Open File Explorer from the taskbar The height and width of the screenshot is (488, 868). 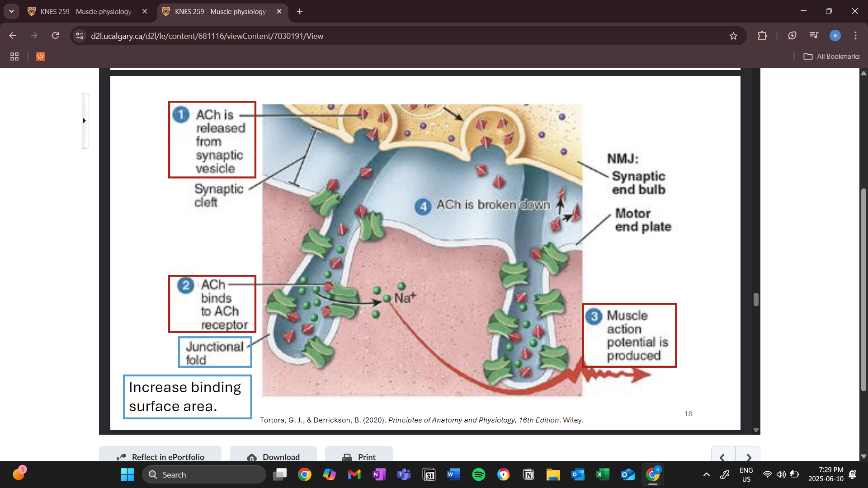tap(553, 474)
